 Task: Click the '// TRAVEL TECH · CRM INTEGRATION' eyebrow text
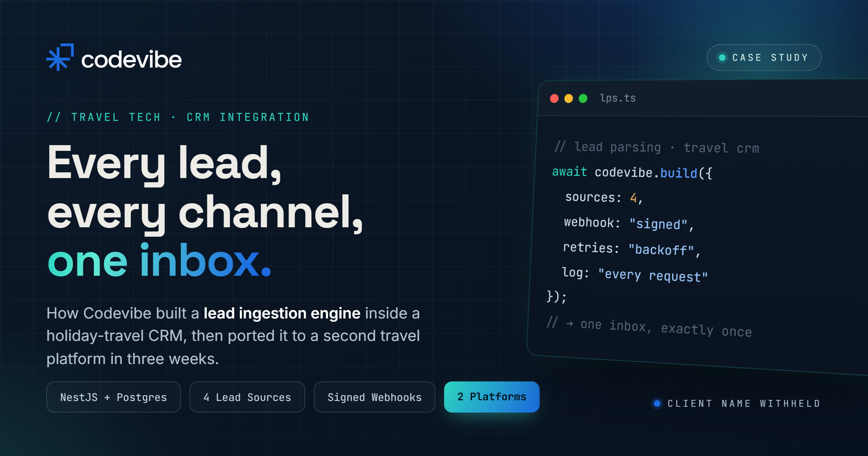click(178, 117)
